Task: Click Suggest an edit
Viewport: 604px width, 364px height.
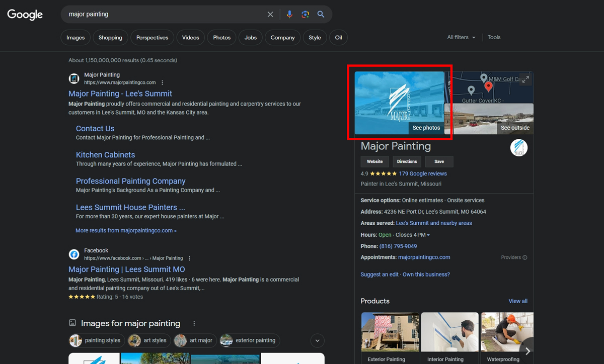Action: (x=380, y=275)
